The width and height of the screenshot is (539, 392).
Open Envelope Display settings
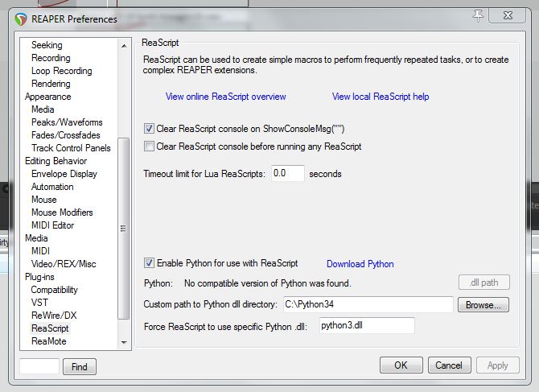[64, 174]
